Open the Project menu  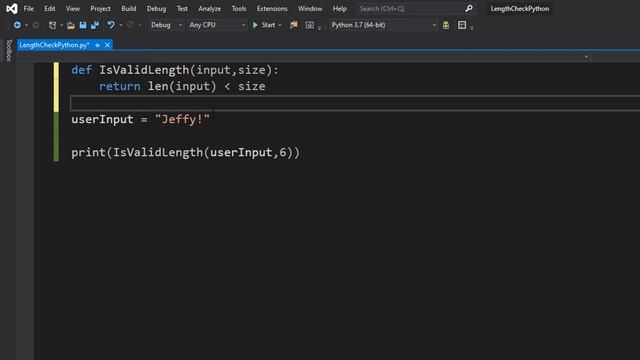(x=100, y=9)
